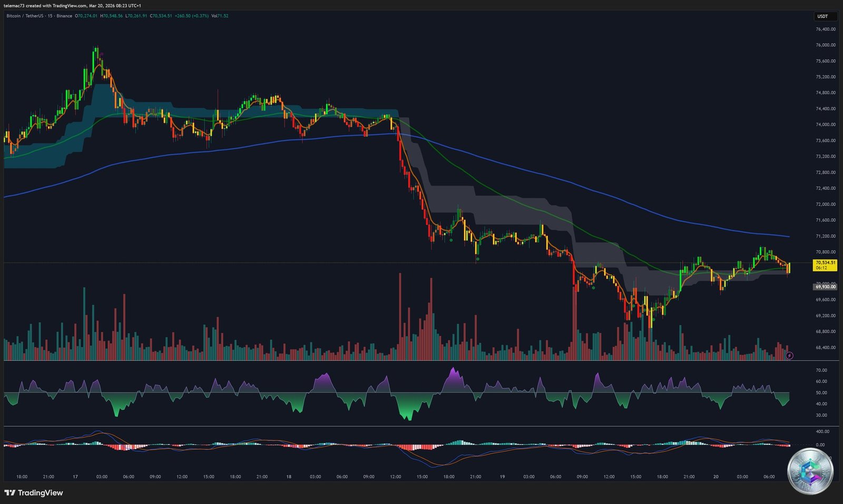
Task: Click the H70,548.56 high value link
Action: 111,16
